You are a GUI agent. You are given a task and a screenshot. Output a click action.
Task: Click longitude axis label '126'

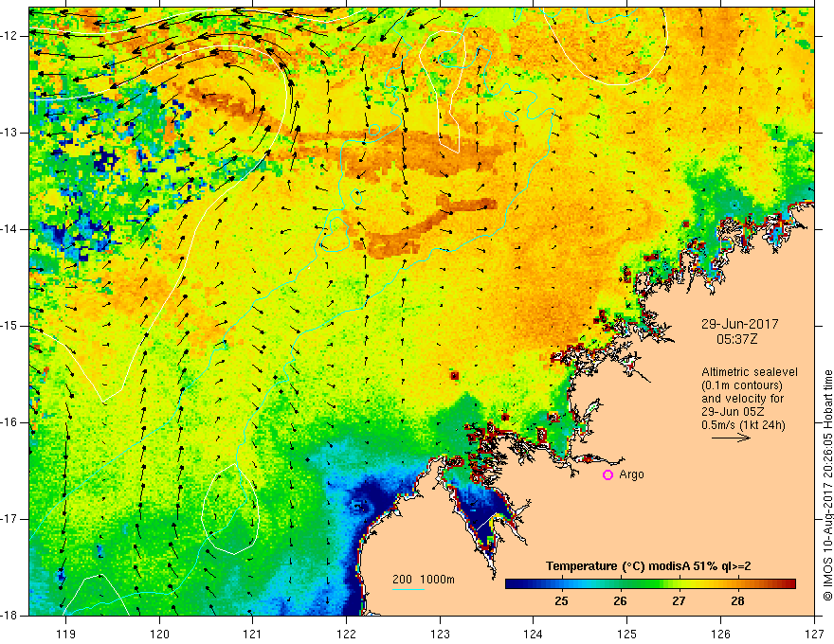coord(720,634)
